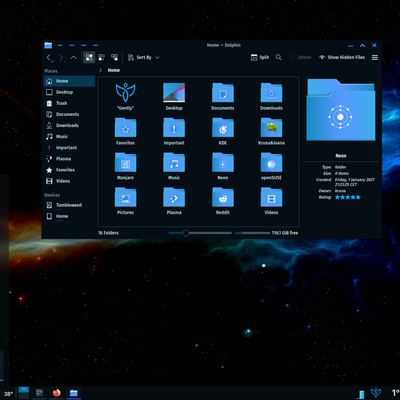Click the "16 Folders" status text
400x400 pixels.
[x=108, y=233]
